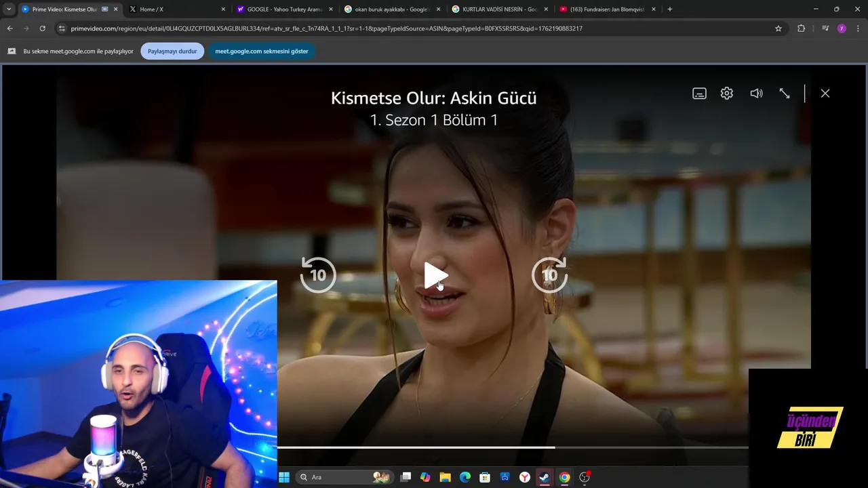This screenshot has height=488, width=868.
Task: Rewind the video 10 seconds
Action: point(318,275)
